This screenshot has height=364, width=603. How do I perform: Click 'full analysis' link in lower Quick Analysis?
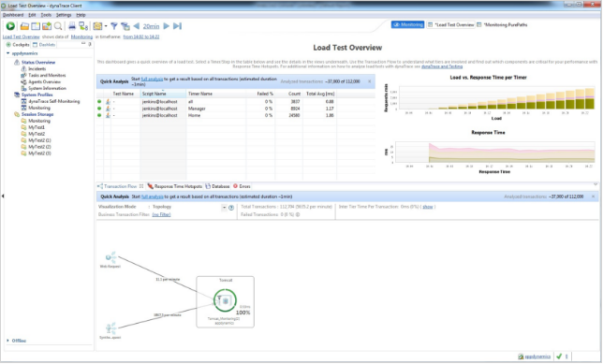(x=153, y=197)
